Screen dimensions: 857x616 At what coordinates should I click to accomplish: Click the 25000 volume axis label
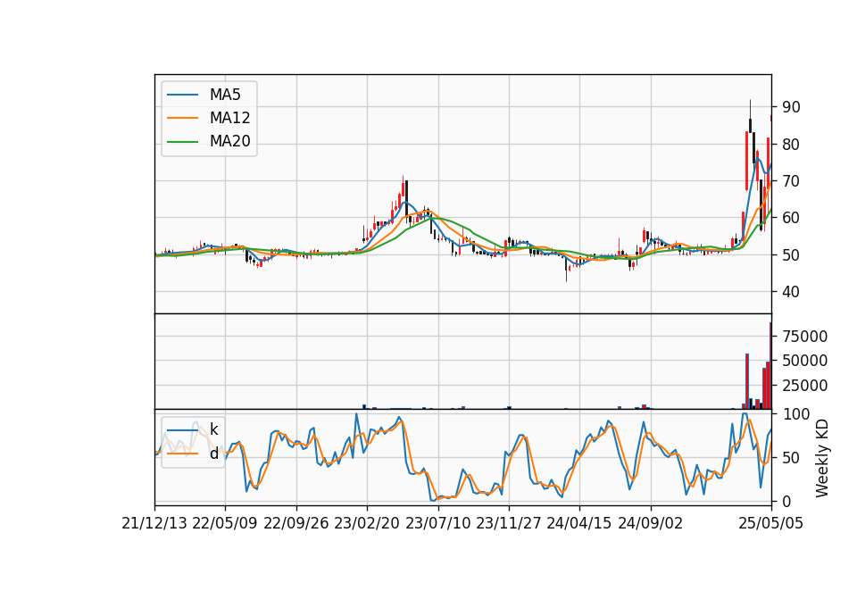(x=804, y=386)
